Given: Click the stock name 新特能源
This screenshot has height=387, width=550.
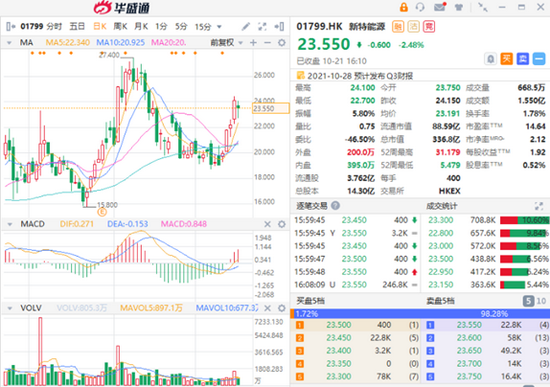Looking at the screenshot, I should pyautogui.click(x=367, y=27).
